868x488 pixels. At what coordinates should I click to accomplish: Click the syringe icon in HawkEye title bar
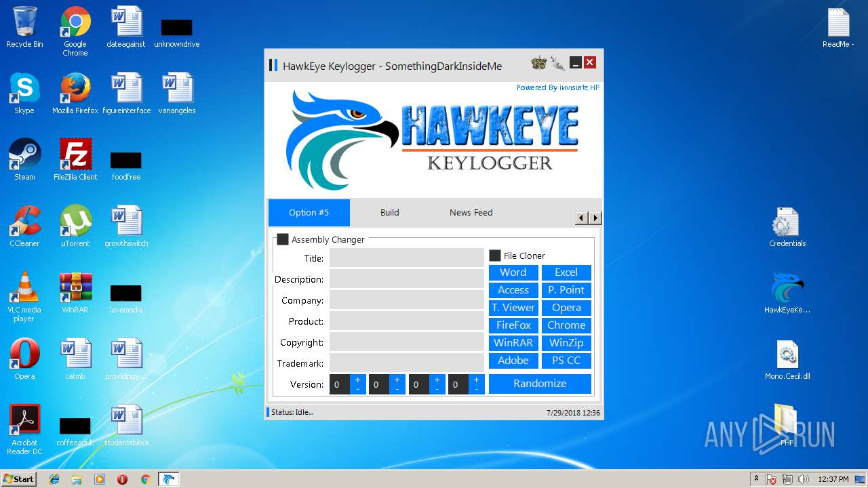point(557,63)
